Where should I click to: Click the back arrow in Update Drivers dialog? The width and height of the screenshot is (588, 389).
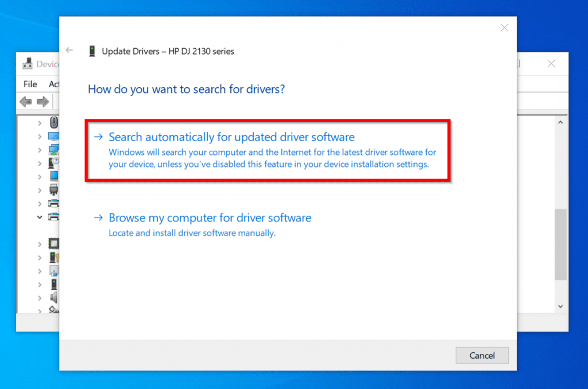69,50
